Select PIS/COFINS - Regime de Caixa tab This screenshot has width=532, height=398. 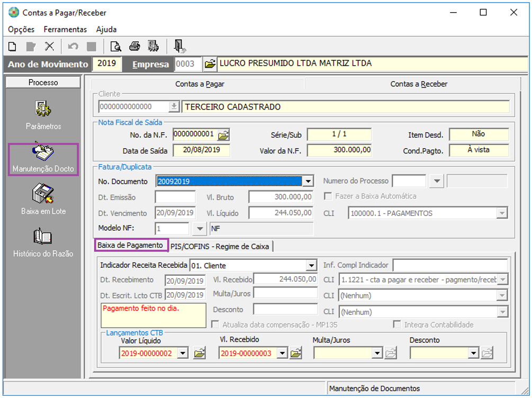220,246
